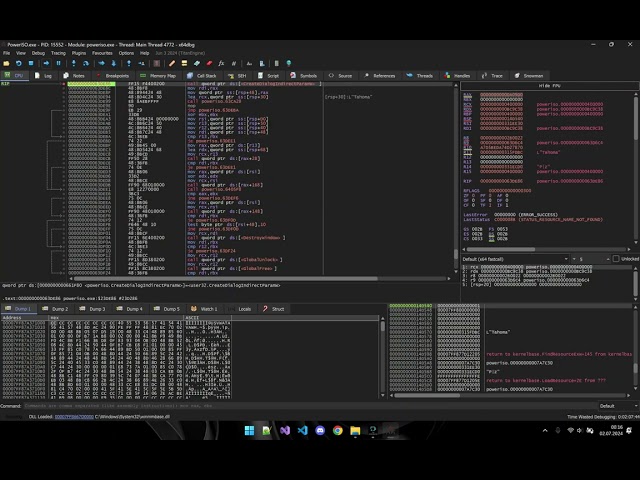The height and width of the screenshot is (480, 640).
Task: Click the Pause execution icon
Action: point(58,63)
